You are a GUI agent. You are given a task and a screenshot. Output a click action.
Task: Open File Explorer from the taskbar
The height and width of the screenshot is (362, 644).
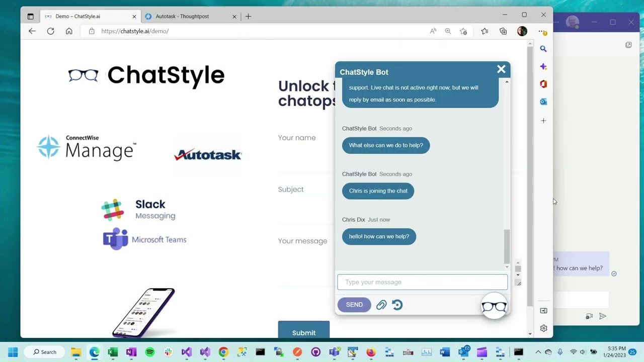tap(76, 352)
